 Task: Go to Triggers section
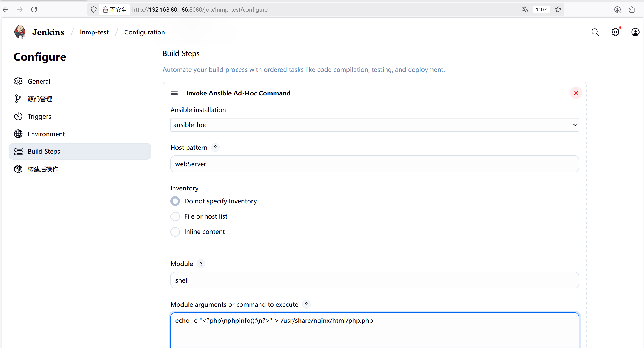(x=80, y=116)
